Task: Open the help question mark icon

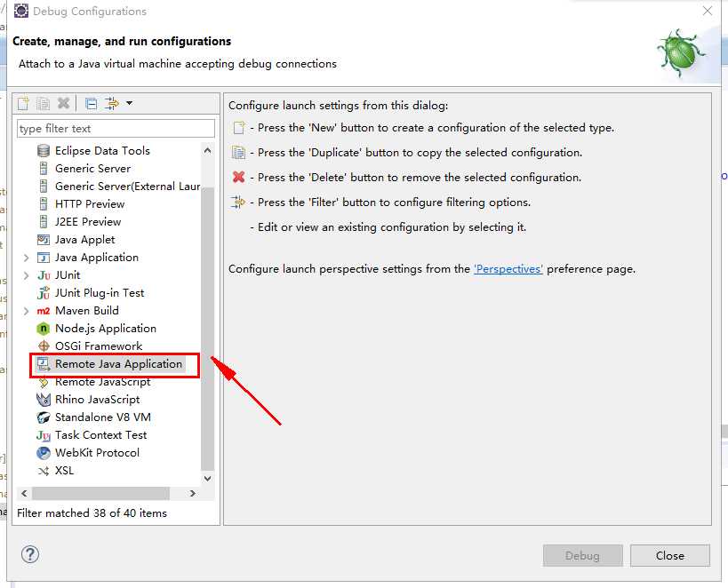Action: tap(30, 554)
